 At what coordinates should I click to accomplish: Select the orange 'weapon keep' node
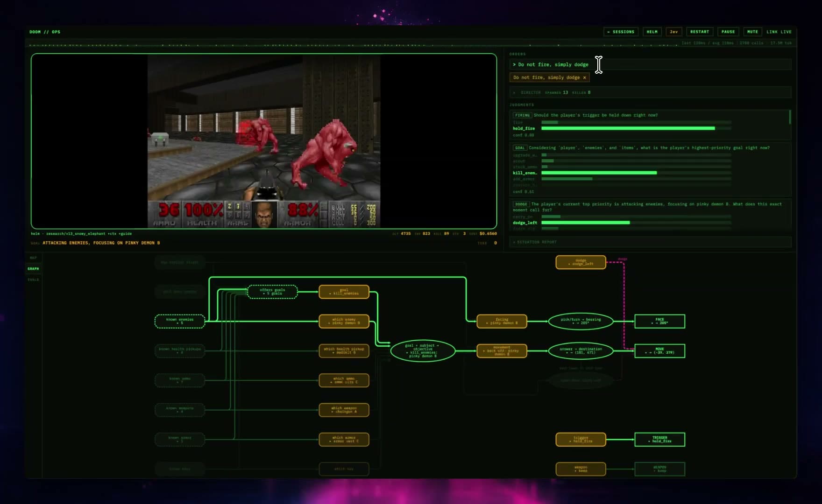(x=581, y=469)
